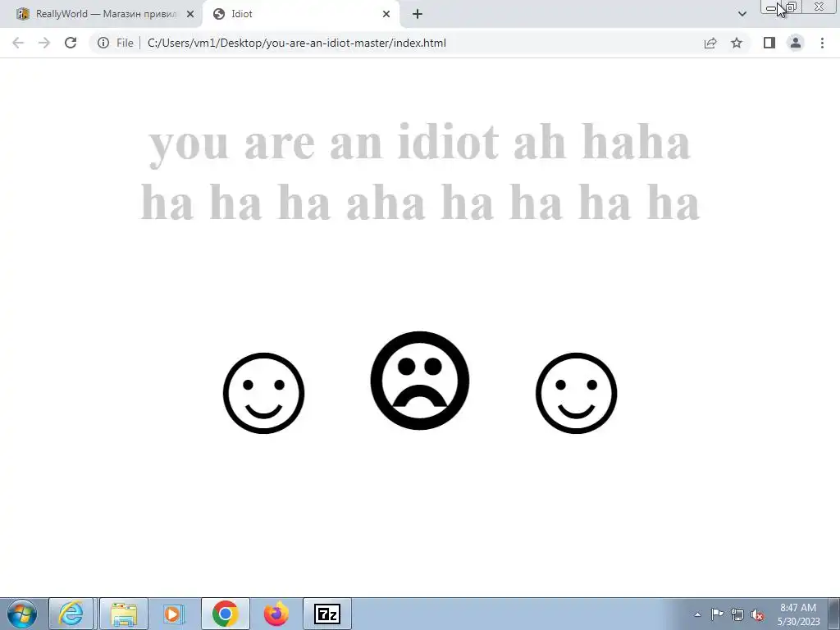Show hidden tray icons arrow

(x=697, y=614)
